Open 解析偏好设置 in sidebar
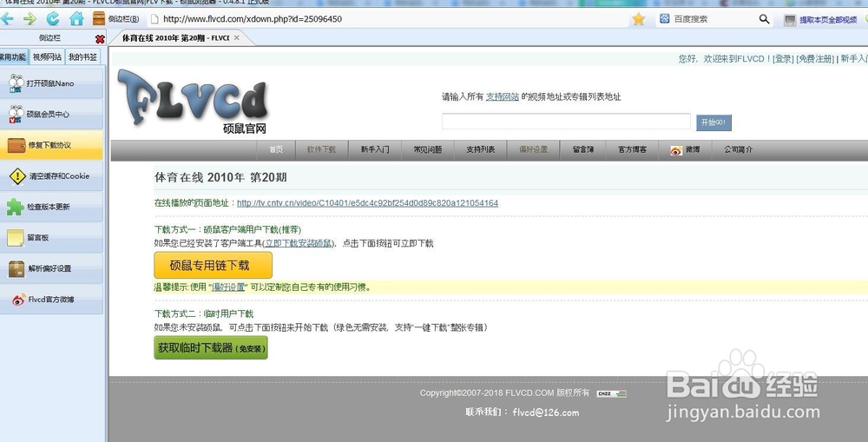The width and height of the screenshot is (868, 442). 51,268
